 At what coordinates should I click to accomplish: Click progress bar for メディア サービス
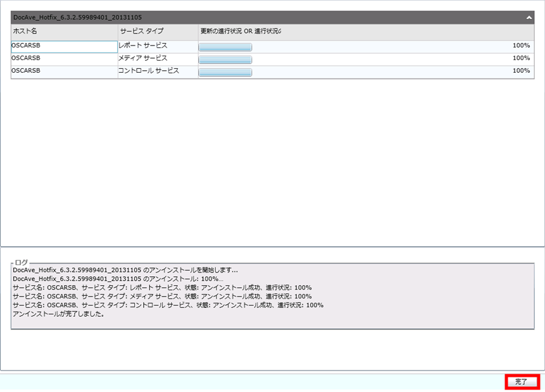225,59
